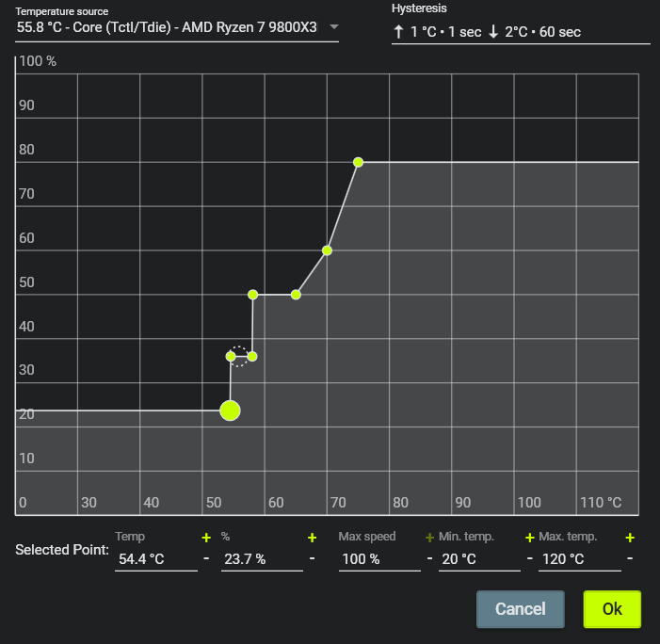
Task: Edit the Max speed field showing 100 %
Action: 379,559
